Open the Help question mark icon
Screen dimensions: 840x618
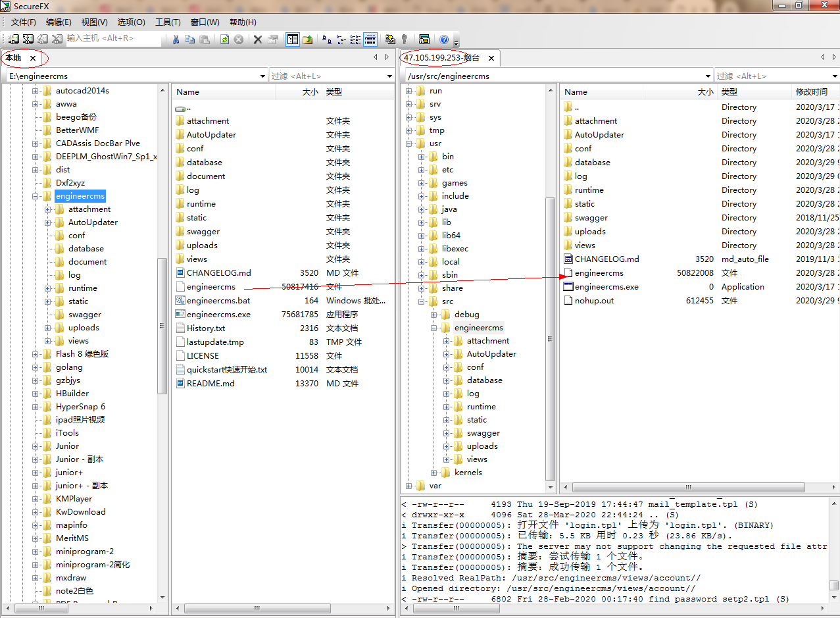click(444, 39)
